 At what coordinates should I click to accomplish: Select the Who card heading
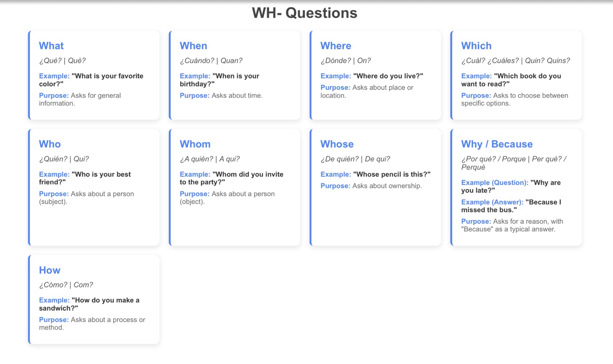pos(50,144)
